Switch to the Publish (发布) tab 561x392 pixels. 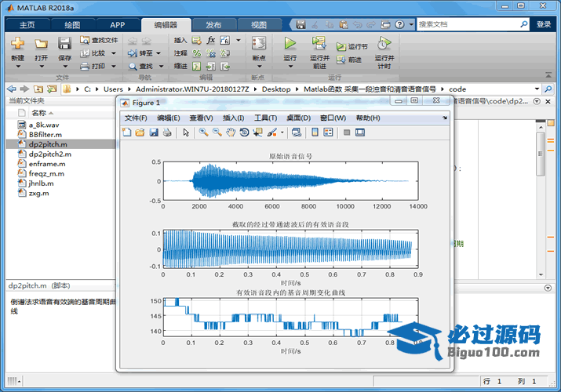pos(213,24)
